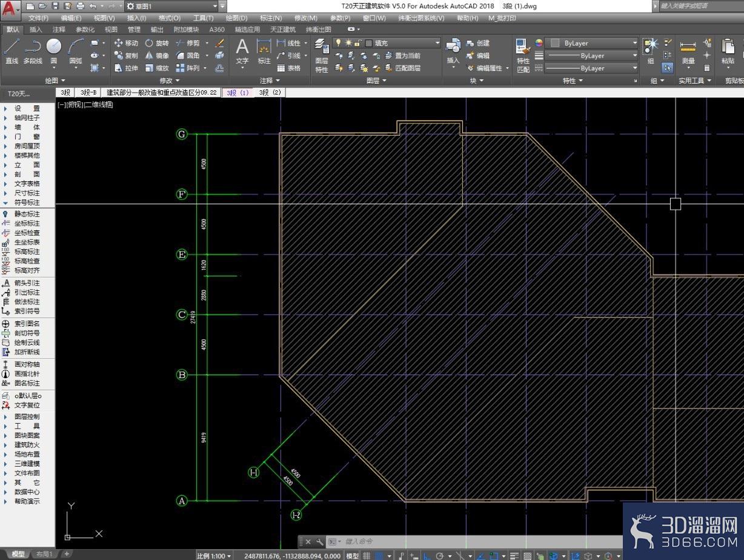The width and height of the screenshot is (744, 560).
Task: Open the 比例 1:100 scale dropdown
Action: pyautogui.click(x=214, y=555)
